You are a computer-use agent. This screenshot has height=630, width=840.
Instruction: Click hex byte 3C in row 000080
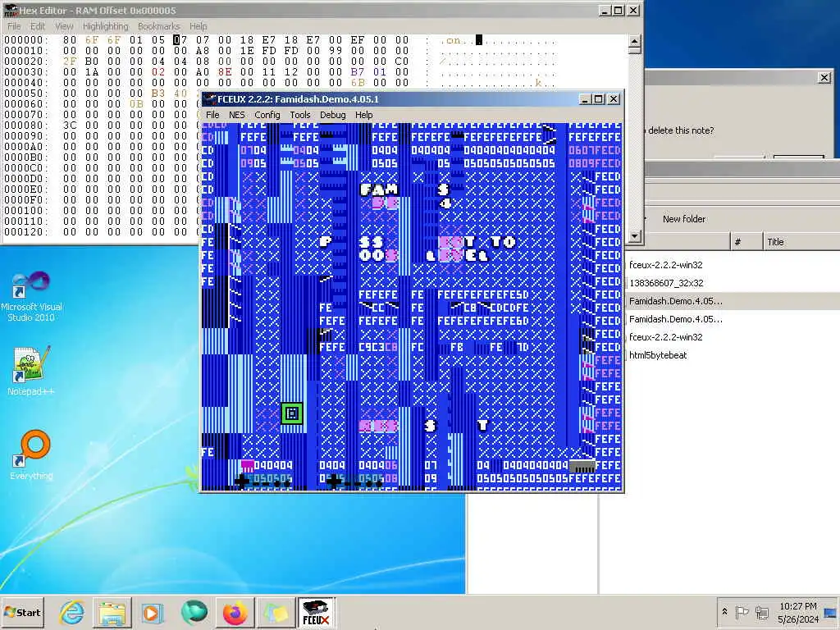(x=70, y=126)
